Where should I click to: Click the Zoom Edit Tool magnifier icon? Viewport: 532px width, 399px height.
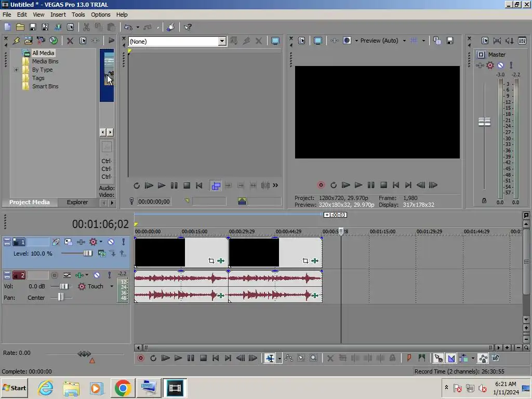[313, 358]
